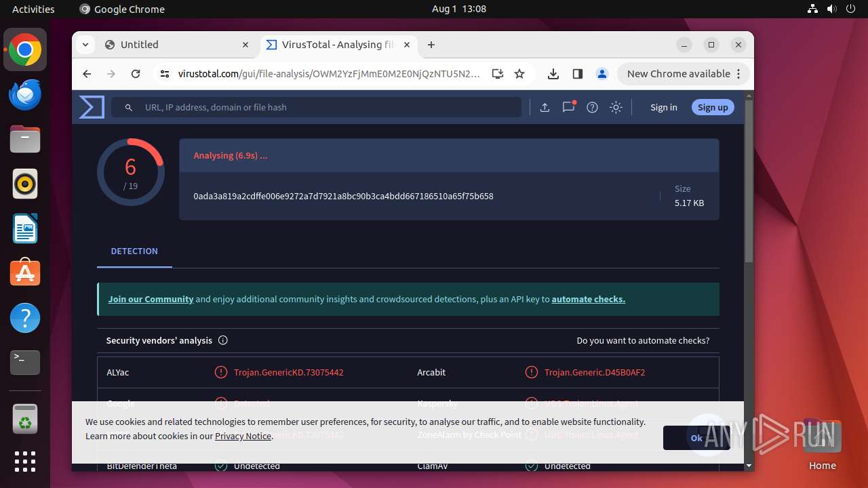Close the Untitled tab

245,45
